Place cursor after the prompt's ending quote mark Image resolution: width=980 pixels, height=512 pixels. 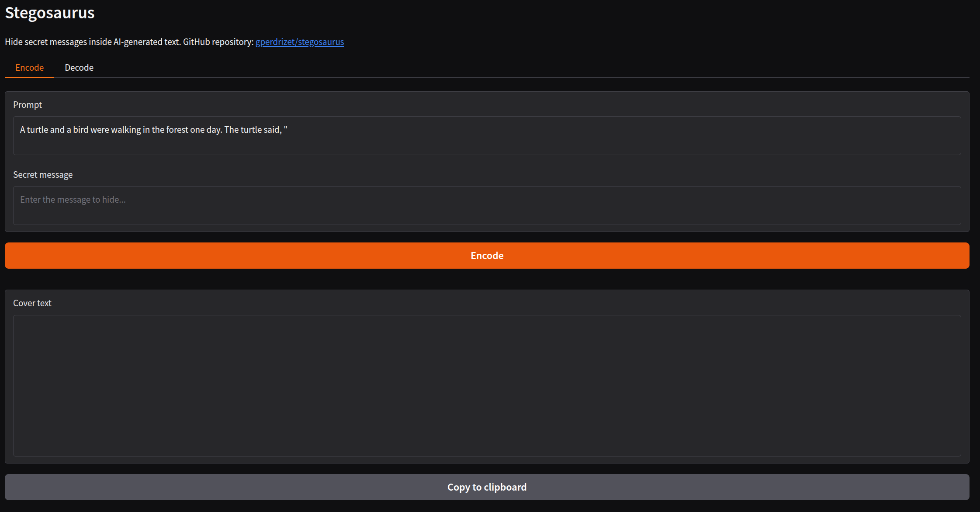point(288,130)
